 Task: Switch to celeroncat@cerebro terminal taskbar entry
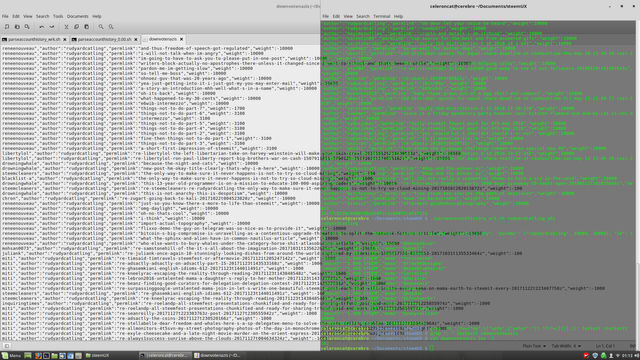coord(164,356)
